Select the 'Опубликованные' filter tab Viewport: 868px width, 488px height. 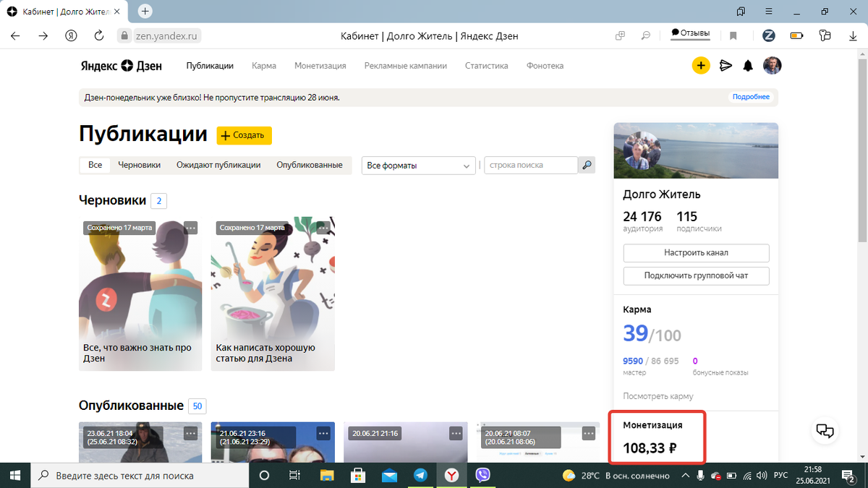pyautogui.click(x=310, y=165)
